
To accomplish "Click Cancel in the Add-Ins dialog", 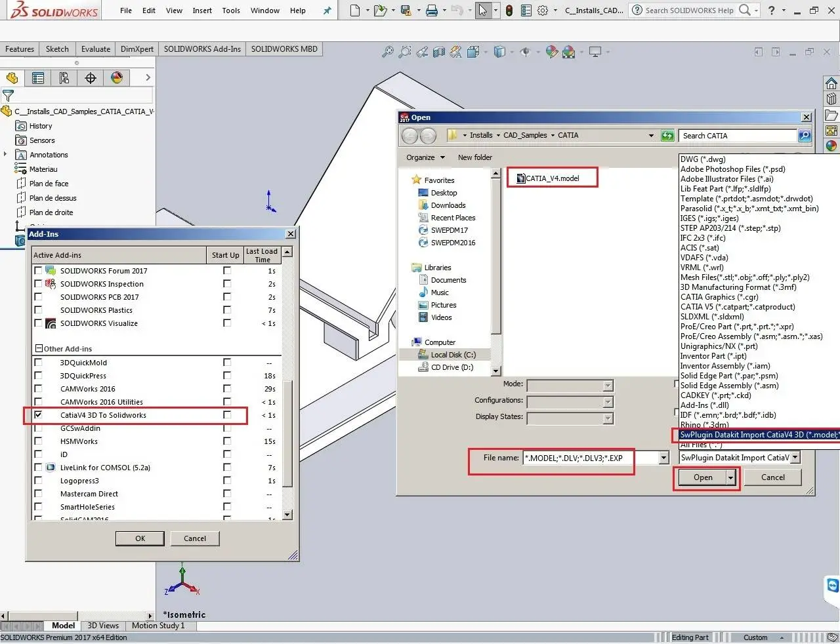I will coord(195,538).
